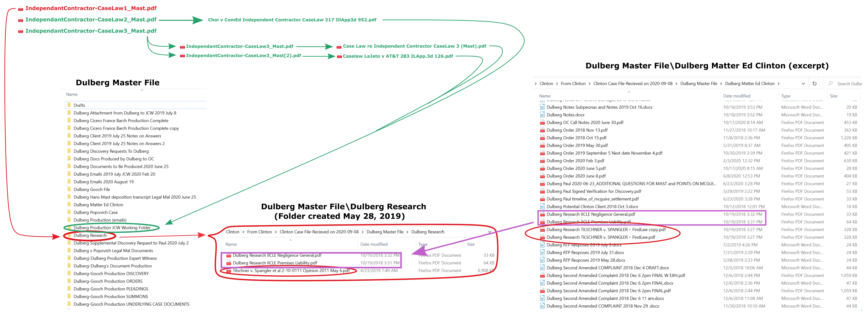Click PDF icon of Tilschner v. Spangler opinion
The height and width of the screenshot is (317, 868).
[228, 271]
